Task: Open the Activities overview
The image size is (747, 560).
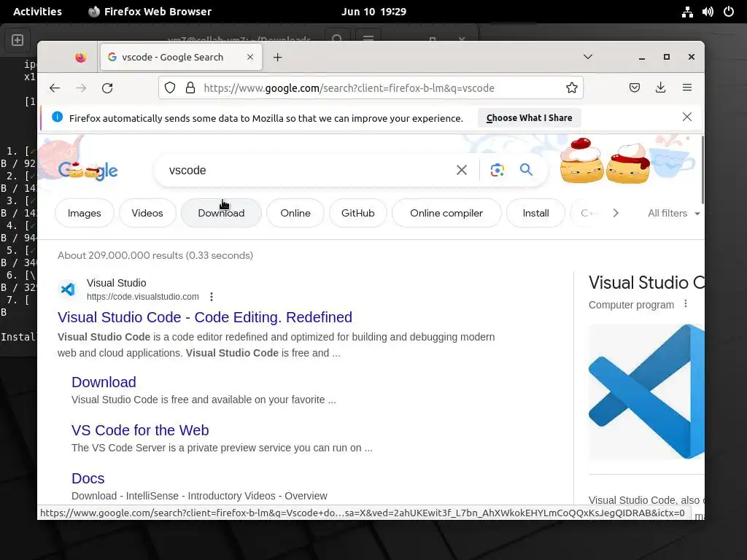Action: [37, 12]
